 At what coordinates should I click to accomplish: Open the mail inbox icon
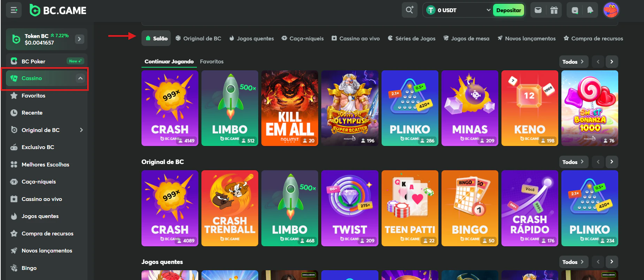[538, 10]
